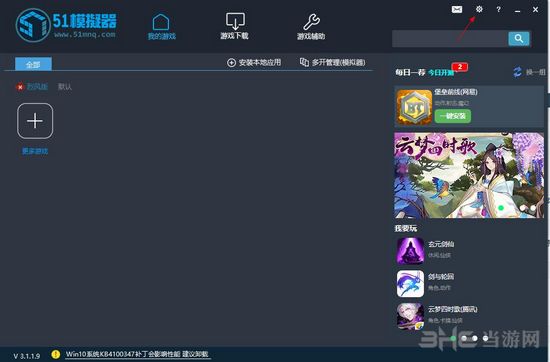
Task: Open the 玄元剑仙 game icon
Action: point(410,251)
